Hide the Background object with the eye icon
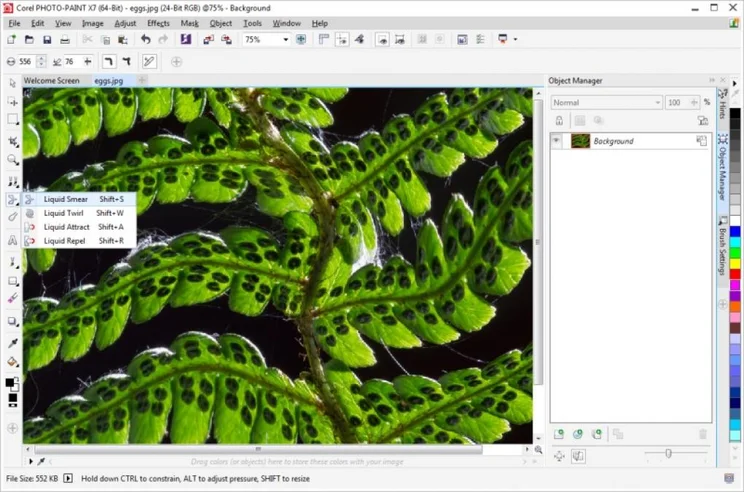Image resolution: width=744 pixels, height=492 pixels. click(557, 141)
